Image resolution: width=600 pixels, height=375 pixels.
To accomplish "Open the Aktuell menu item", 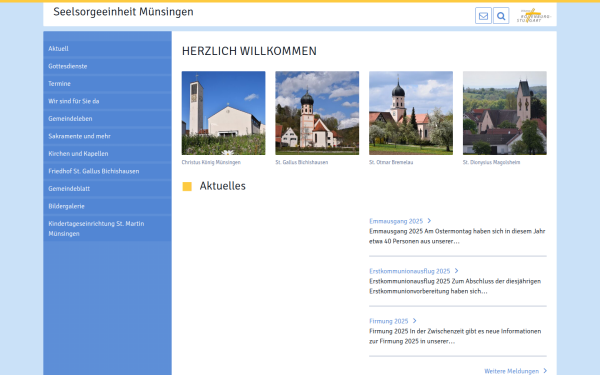I will (107, 49).
